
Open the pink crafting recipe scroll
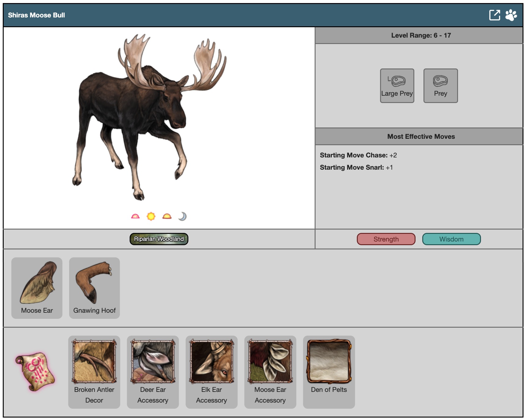(x=35, y=372)
